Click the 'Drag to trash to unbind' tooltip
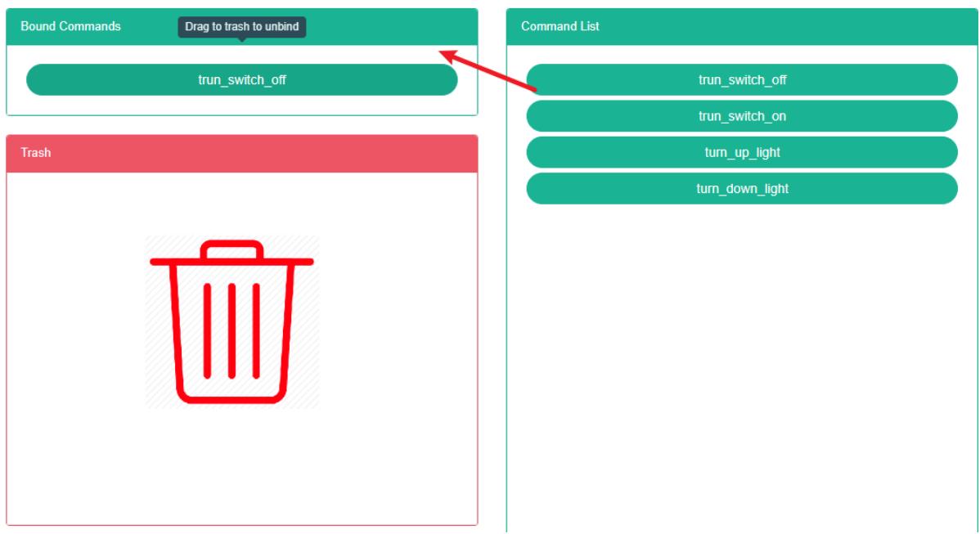 [x=241, y=26]
